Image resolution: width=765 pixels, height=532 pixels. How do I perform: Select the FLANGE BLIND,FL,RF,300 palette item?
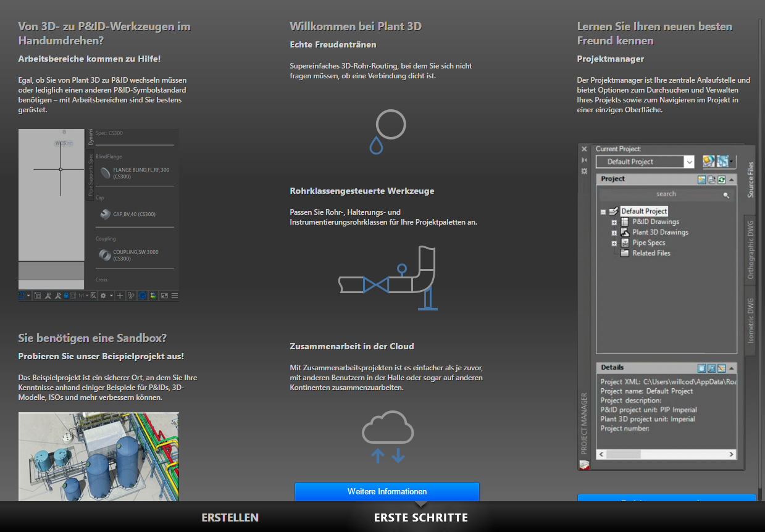click(x=135, y=173)
